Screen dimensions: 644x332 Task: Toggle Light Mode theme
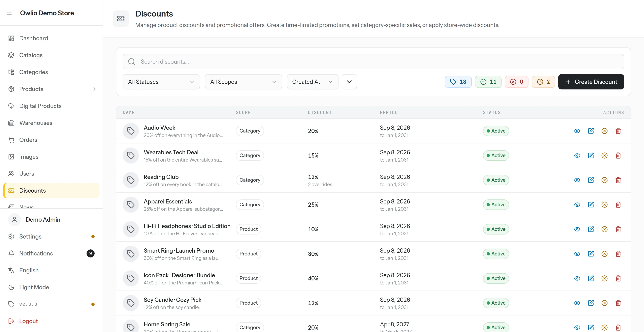[51, 287]
